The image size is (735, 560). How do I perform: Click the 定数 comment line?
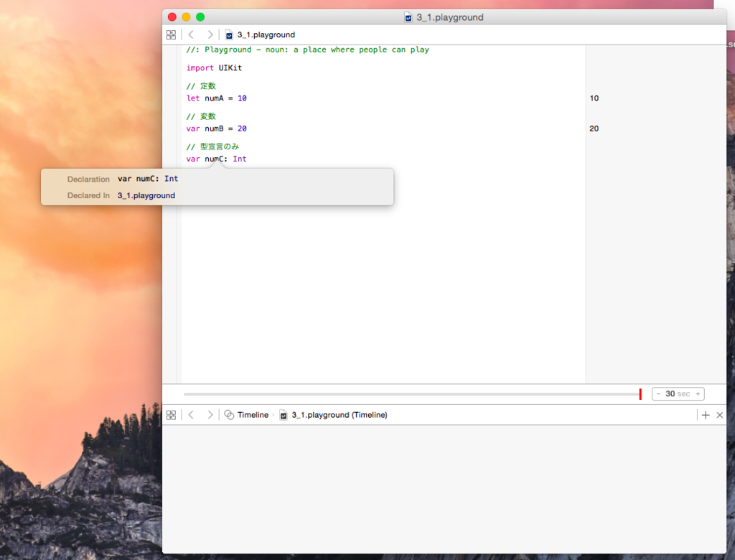[x=201, y=86]
